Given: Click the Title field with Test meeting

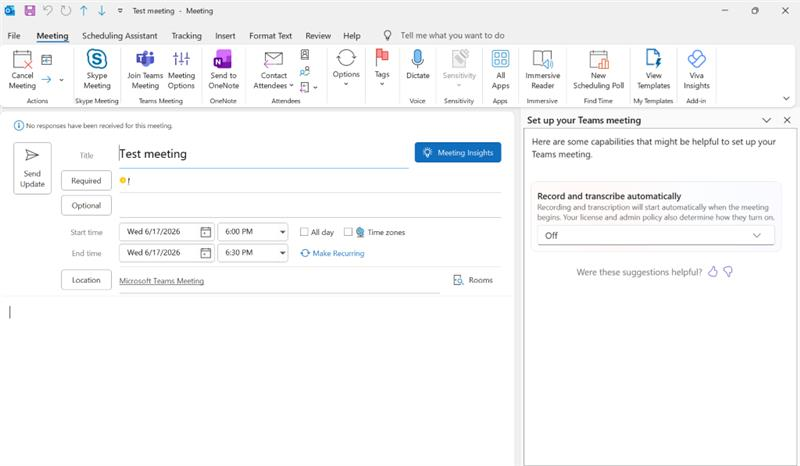Looking at the screenshot, I should coord(263,154).
